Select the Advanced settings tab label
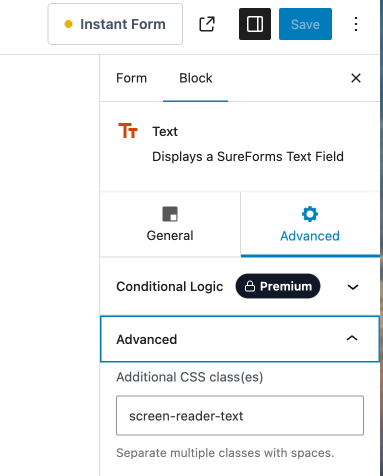383x476 pixels. (x=310, y=236)
